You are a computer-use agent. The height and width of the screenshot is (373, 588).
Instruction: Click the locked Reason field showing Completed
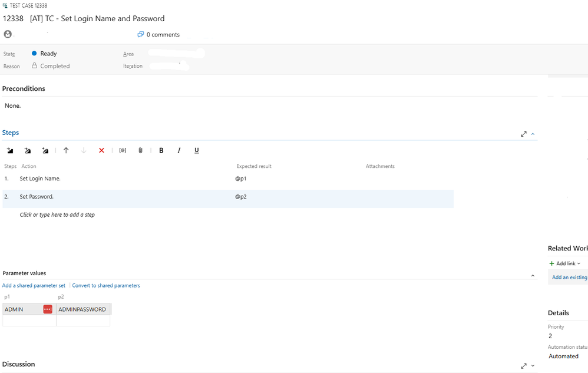point(51,66)
